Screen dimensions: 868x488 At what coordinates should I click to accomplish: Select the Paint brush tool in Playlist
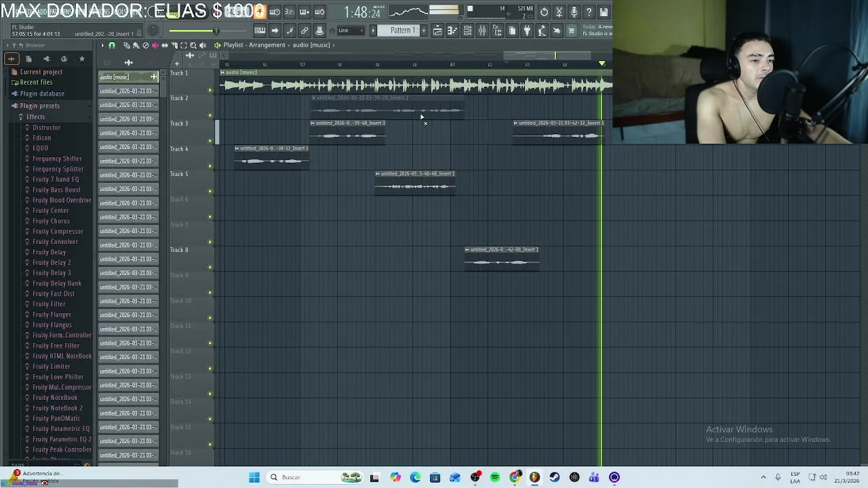[x=136, y=45]
